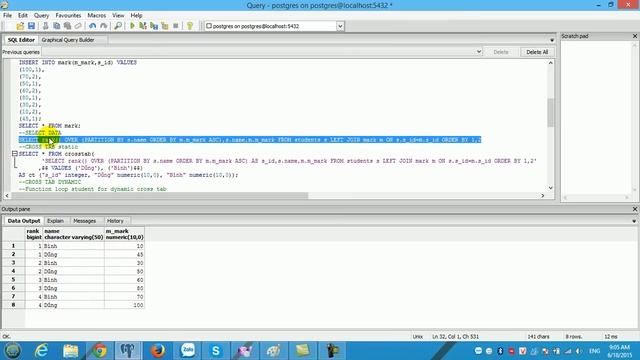Switch to the Explain output tab
This screenshot has width=640, height=360.
click(56, 221)
